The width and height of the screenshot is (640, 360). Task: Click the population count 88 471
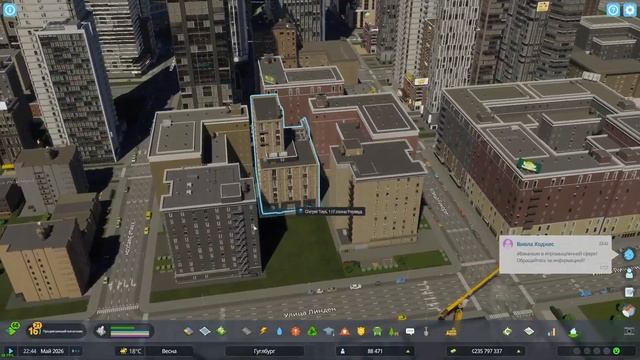[x=375, y=351]
